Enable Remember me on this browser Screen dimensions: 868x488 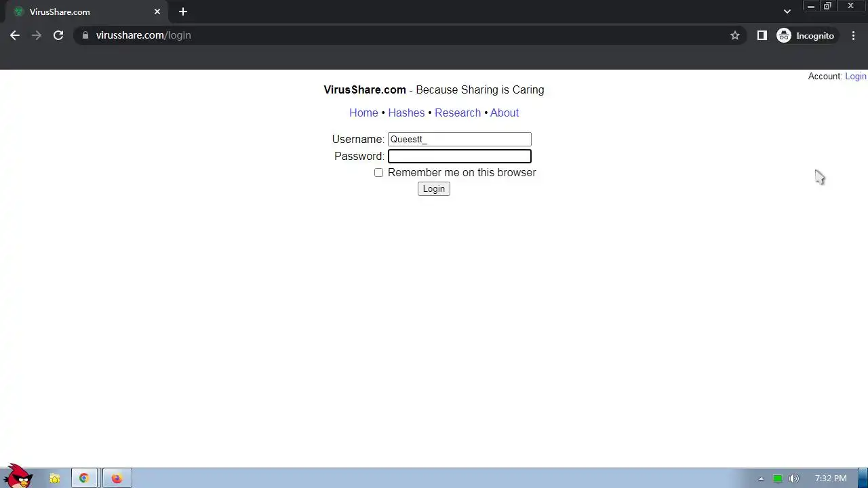click(378, 172)
